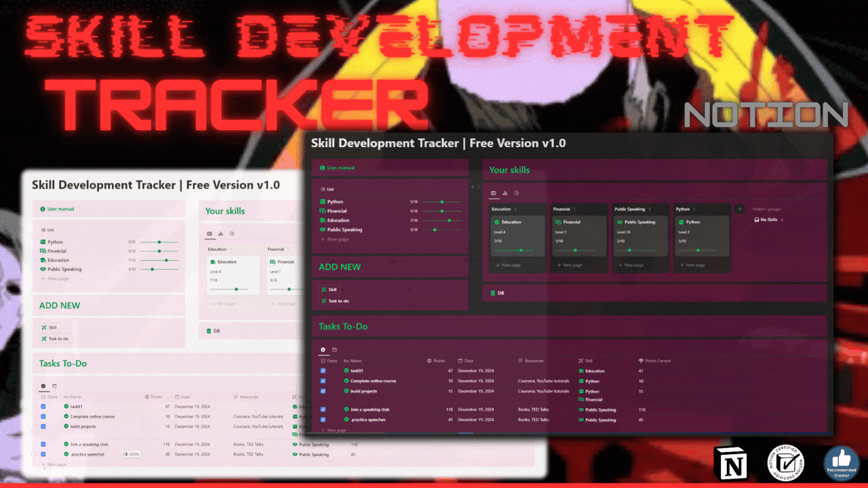
Task: Click Public Speaking group header on dark board
Action: [630, 209]
